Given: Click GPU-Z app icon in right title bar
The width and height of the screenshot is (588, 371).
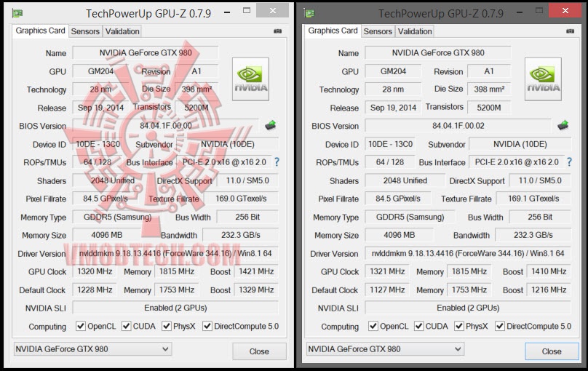Looking at the screenshot, I should pos(310,14).
